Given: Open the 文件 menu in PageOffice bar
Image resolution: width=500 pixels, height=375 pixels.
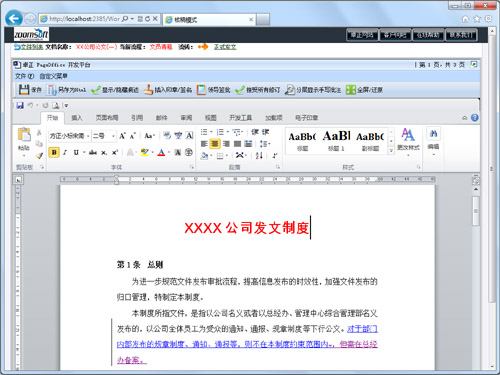Looking at the screenshot, I should coord(24,76).
